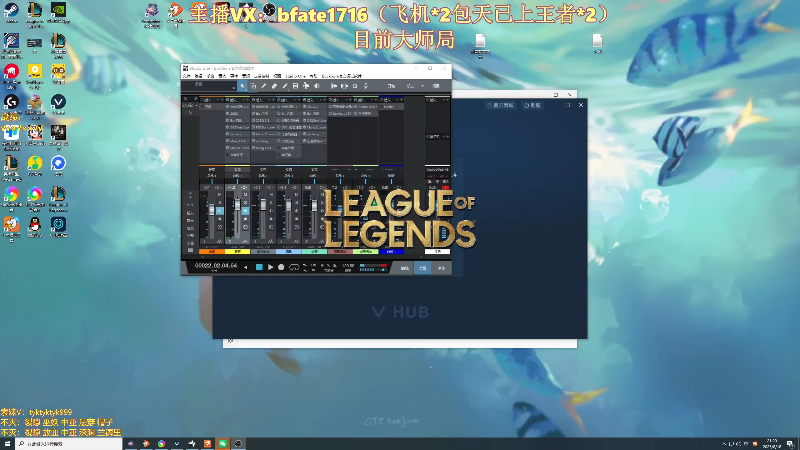This screenshot has height=450, width=800.
Task: Select the Paint pencil tool
Action: click(285, 86)
